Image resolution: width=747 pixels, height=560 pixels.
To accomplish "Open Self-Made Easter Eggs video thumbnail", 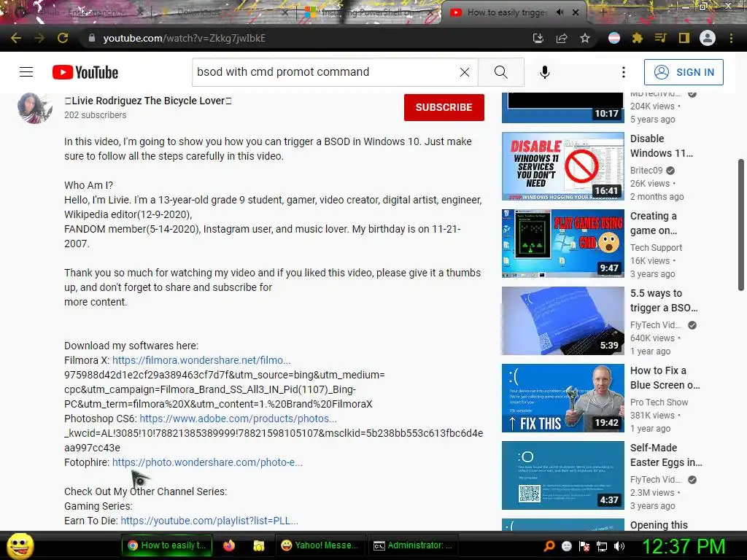I will tap(563, 475).
